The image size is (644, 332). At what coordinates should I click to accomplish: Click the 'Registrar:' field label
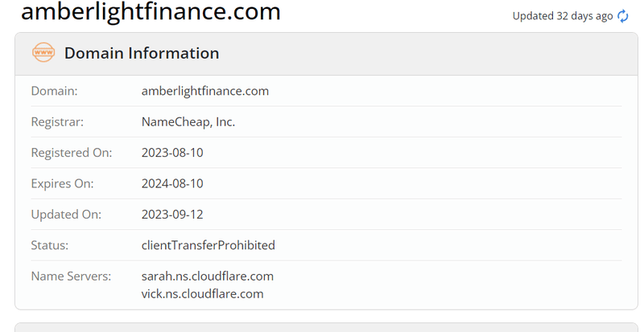[x=57, y=122]
